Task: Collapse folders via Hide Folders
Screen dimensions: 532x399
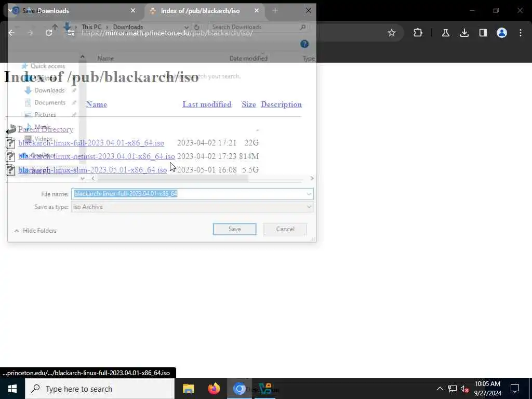Action: (35, 231)
